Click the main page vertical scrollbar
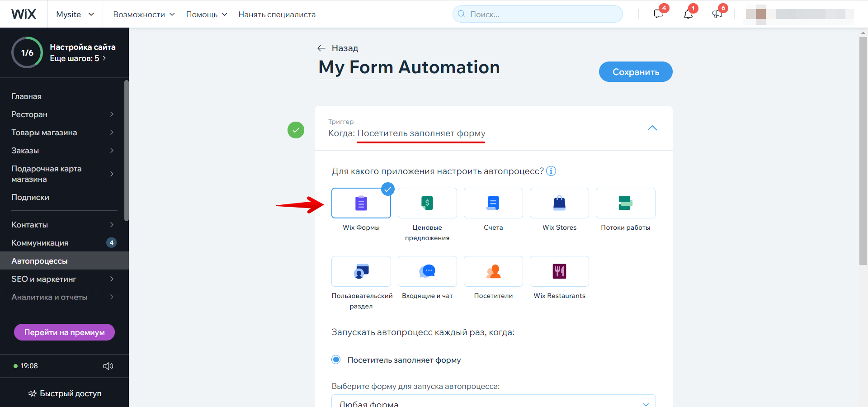This screenshot has width=868, height=407. tap(863, 151)
